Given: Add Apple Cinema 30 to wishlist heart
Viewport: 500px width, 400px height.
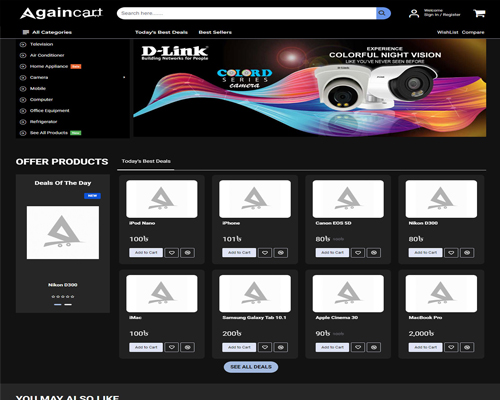Looking at the screenshot, I should pyautogui.click(x=358, y=347).
